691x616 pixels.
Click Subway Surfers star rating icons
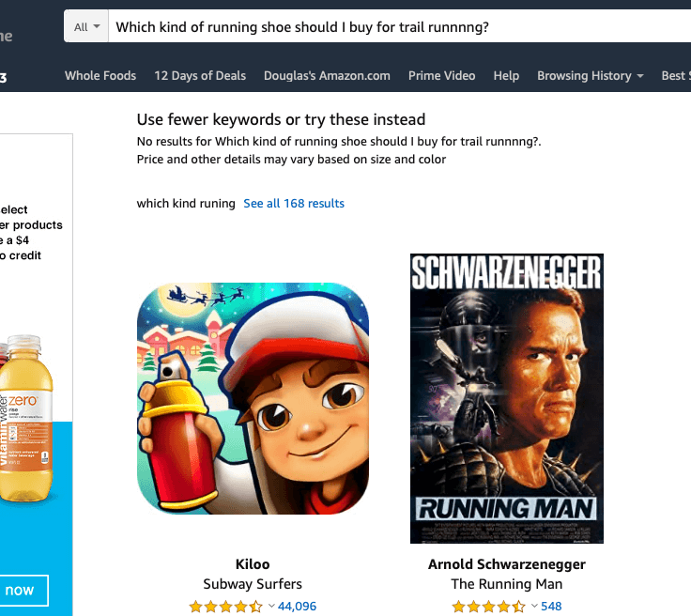point(225,607)
